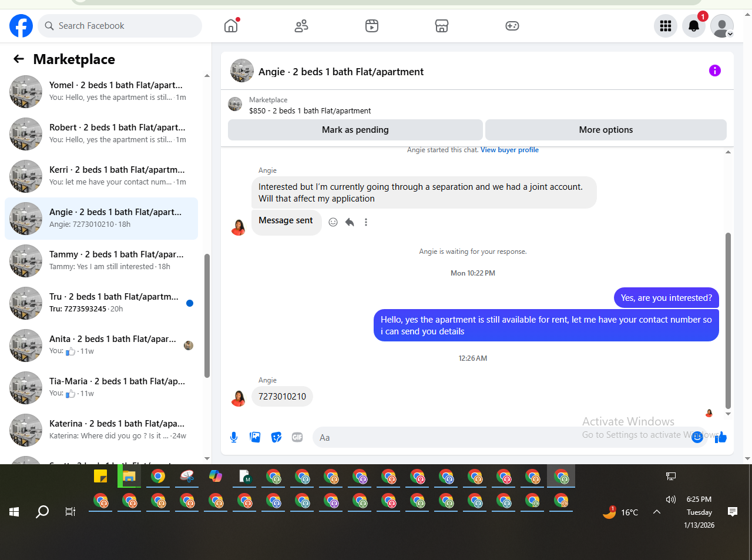This screenshot has width=752, height=560.
Task: Open the View buyer profile link
Action: (509, 150)
